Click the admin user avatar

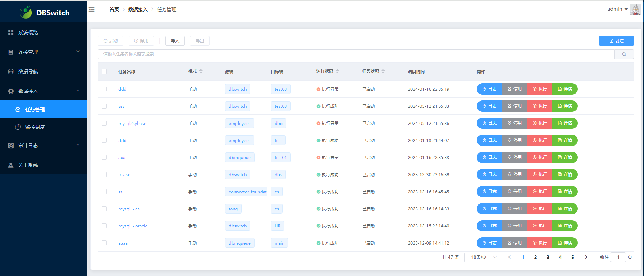(x=635, y=9)
